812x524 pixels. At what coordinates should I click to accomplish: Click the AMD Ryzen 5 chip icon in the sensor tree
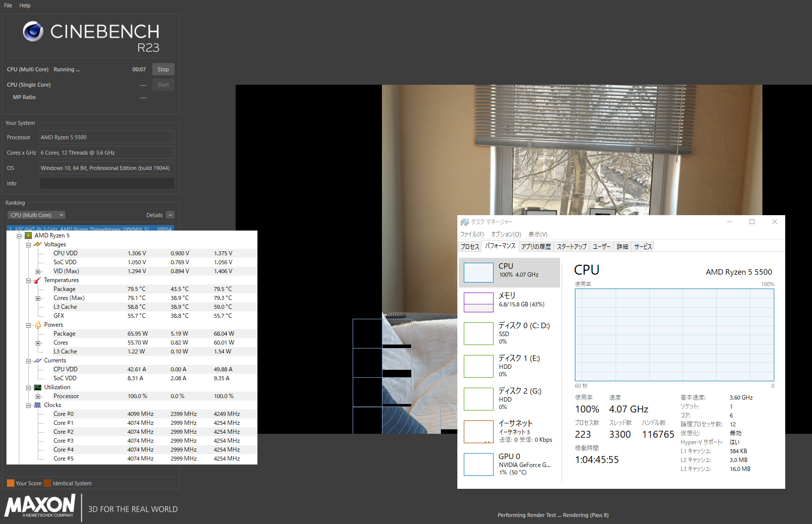tap(28, 235)
